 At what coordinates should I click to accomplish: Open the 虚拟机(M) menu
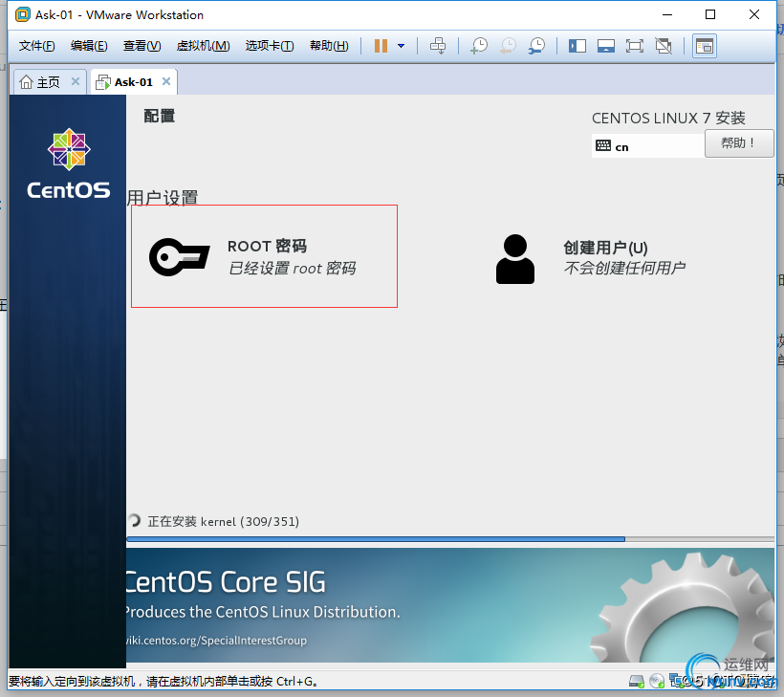click(203, 46)
